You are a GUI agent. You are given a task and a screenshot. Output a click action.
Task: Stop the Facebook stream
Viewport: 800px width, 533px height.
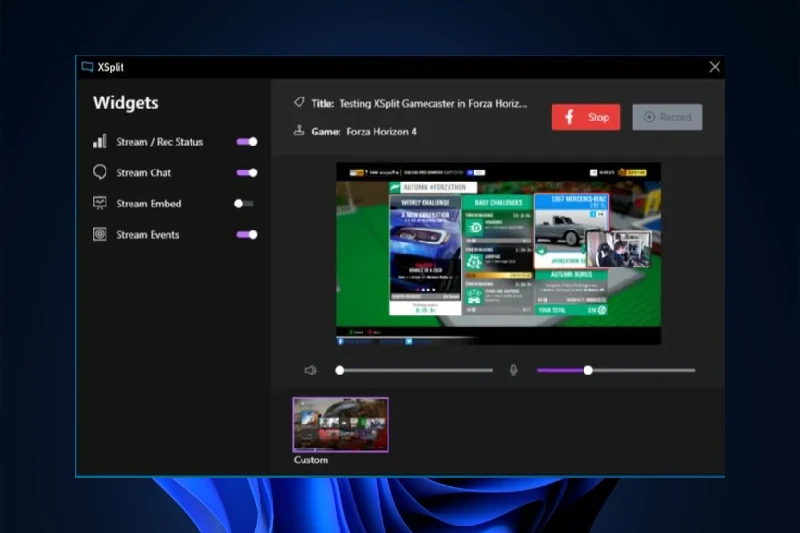[x=586, y=117]
